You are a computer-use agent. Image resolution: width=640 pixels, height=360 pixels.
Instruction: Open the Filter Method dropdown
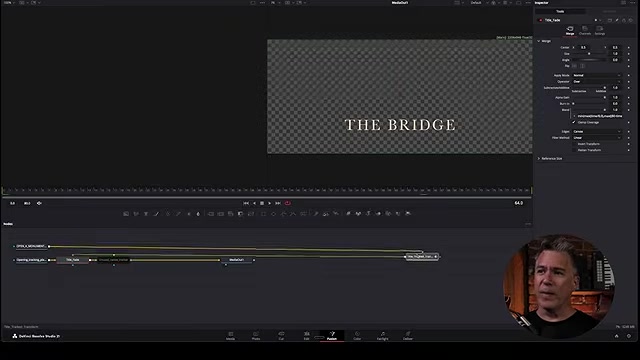pos(597,138)
